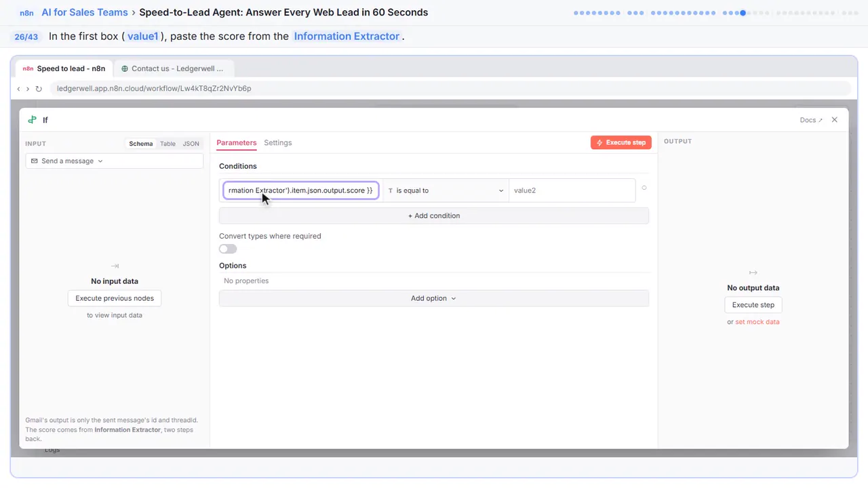The image size is (868, 488).
Task: Open the Send a message input selector
Action: click(x=115, y=161)
